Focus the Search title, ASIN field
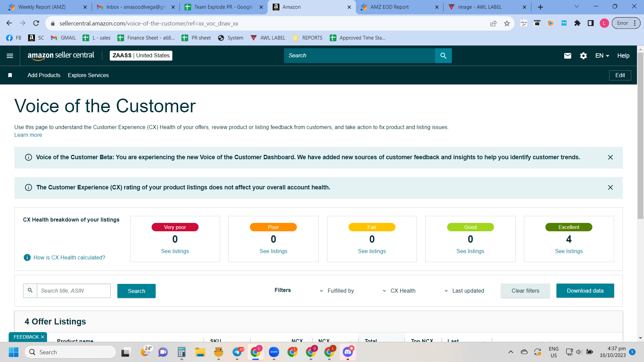The height and width of the screenshot is (362, 644). 73,291
